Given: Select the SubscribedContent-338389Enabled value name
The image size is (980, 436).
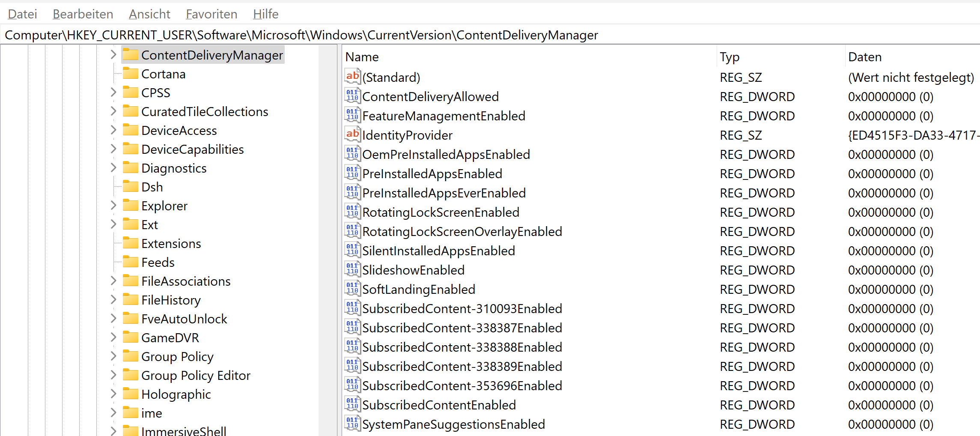Looking at the screenshot, I should point(462,366).
